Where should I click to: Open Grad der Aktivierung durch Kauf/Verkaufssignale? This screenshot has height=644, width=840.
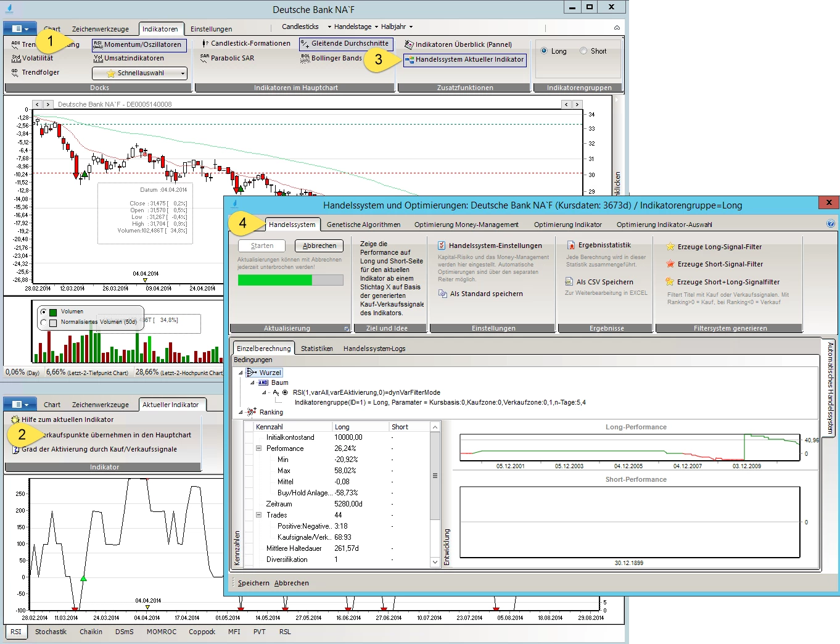tap(94, 449)
